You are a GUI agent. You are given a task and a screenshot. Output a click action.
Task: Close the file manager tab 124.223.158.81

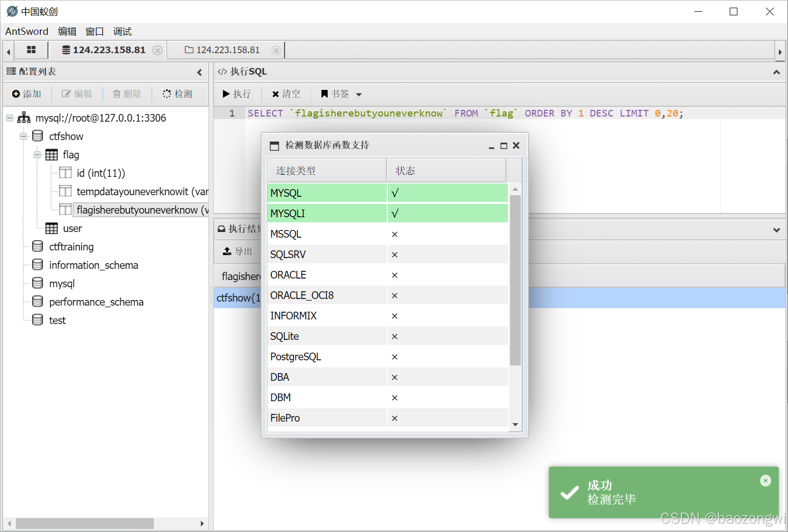click(x=276, y=50)
